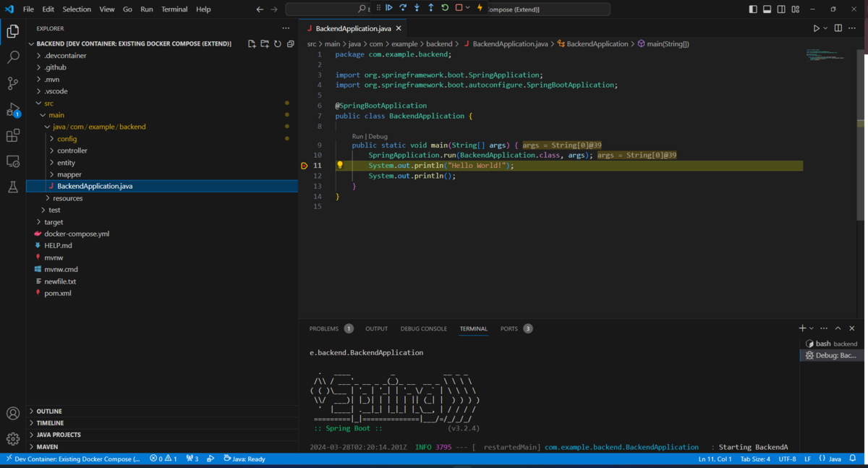Click Step Over in the debug toolbar

tap(403, 8)
